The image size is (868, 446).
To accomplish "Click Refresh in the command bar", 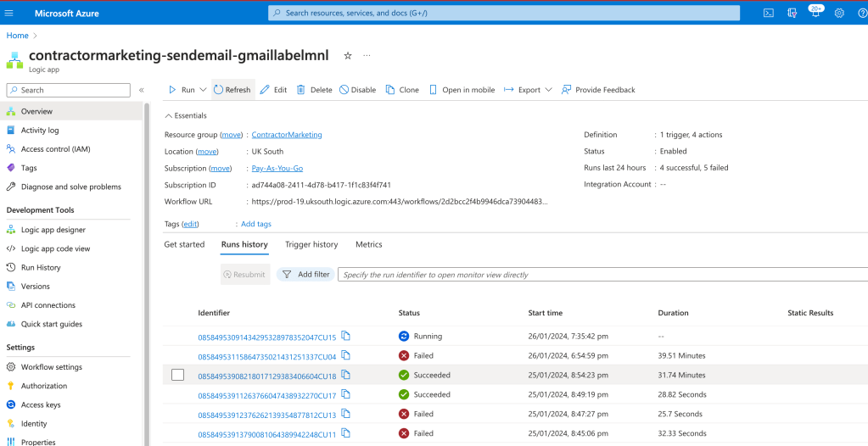I will click(x=232, y=90).
